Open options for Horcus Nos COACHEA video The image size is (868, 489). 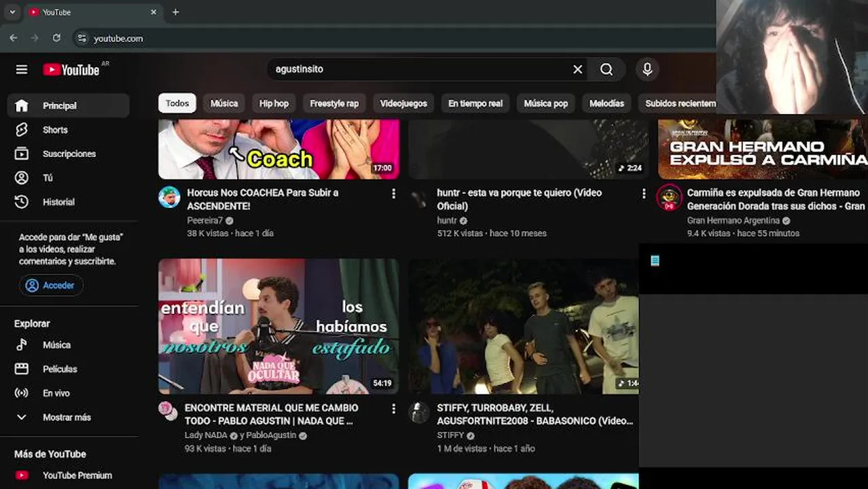(x=393, y=194)
